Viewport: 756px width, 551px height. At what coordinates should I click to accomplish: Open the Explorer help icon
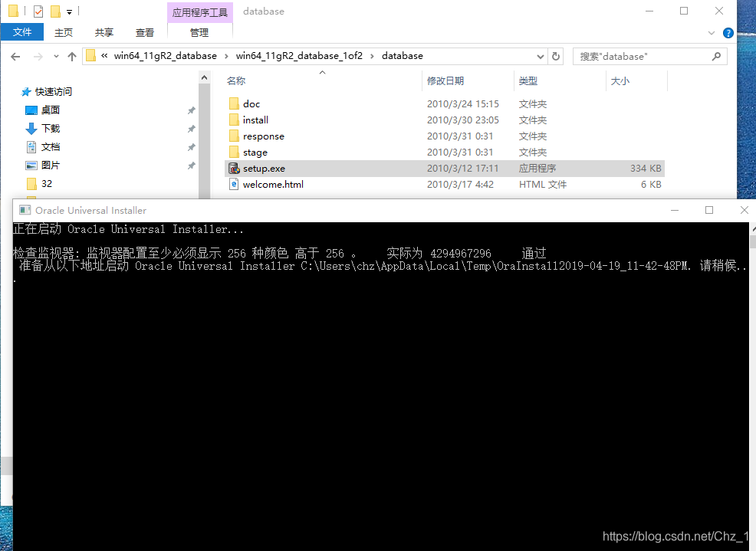point(728,33)
